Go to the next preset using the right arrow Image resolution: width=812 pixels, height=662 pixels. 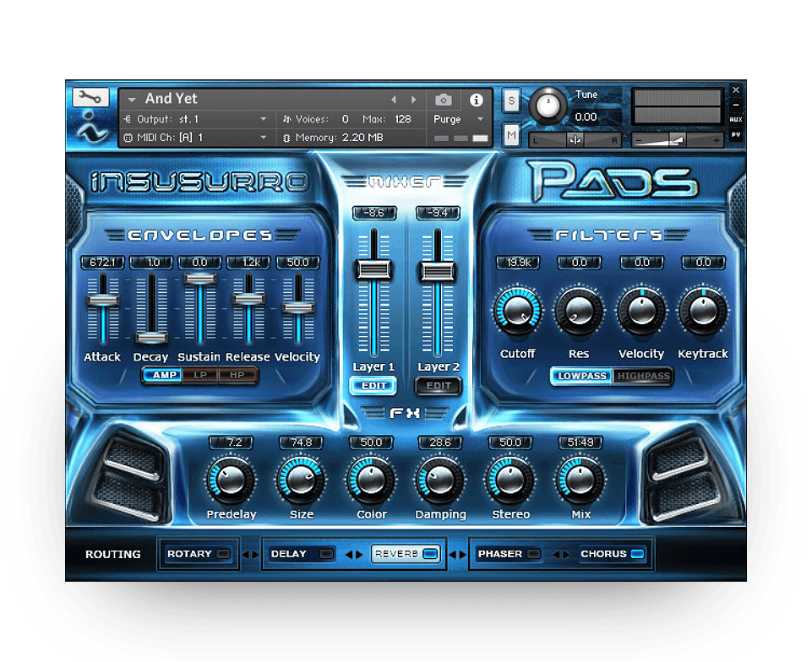pos(413,100)
